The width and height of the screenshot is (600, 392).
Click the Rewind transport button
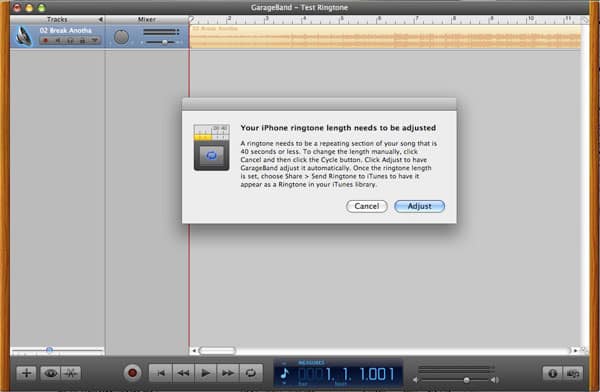tap(184, 373)
